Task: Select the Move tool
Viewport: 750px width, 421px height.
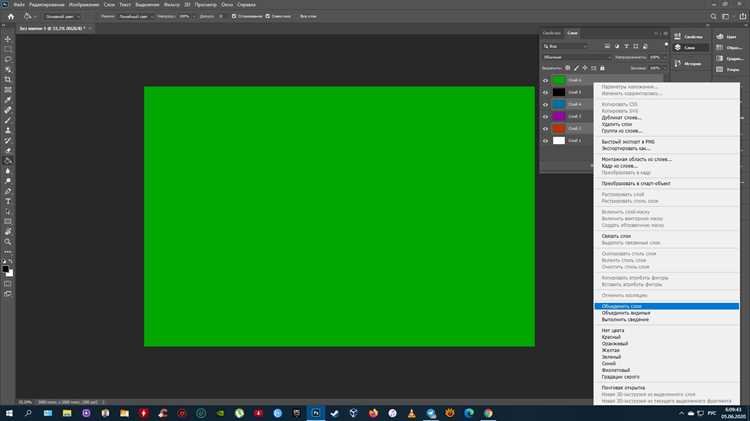Action: tap(8, 39)
